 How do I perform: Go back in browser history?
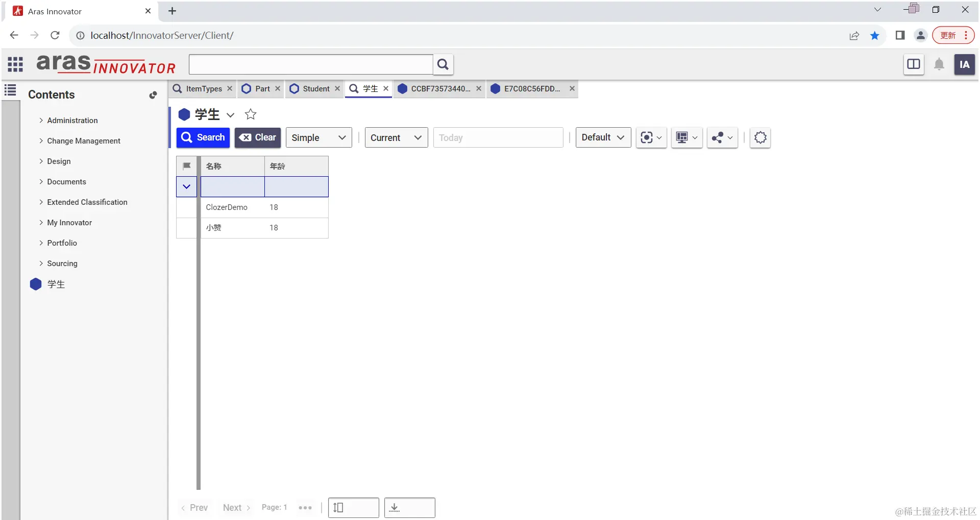(x=14, y=35)
